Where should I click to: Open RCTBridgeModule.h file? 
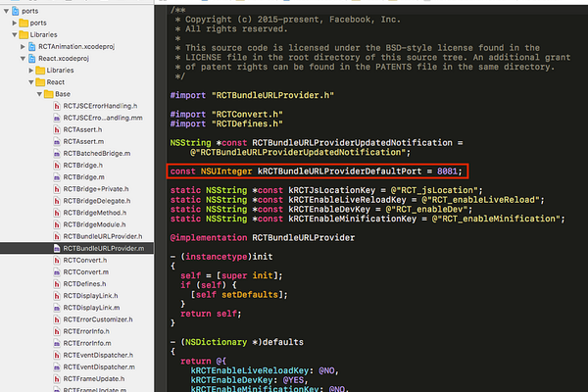pyautogui.click(x=94, y=224)
